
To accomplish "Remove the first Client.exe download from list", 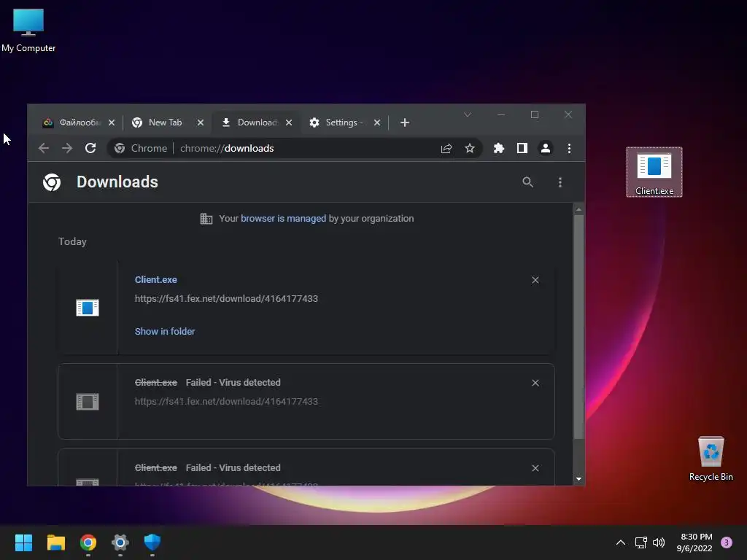I will (535, 280).
